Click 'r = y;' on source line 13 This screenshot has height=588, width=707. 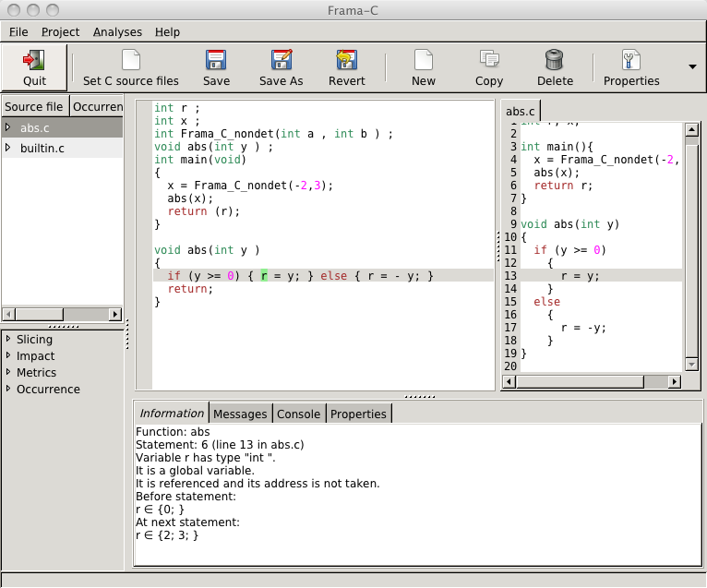[580, 276]
